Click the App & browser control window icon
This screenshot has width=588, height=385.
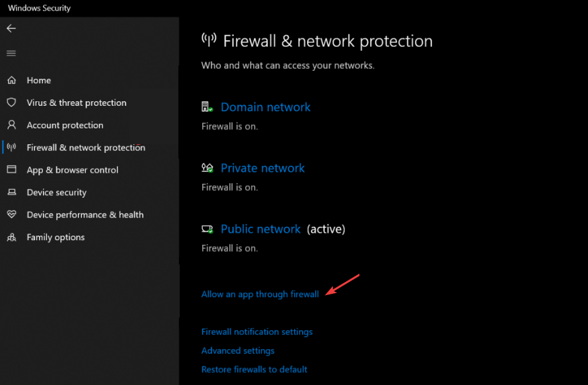tap(11, 170)
